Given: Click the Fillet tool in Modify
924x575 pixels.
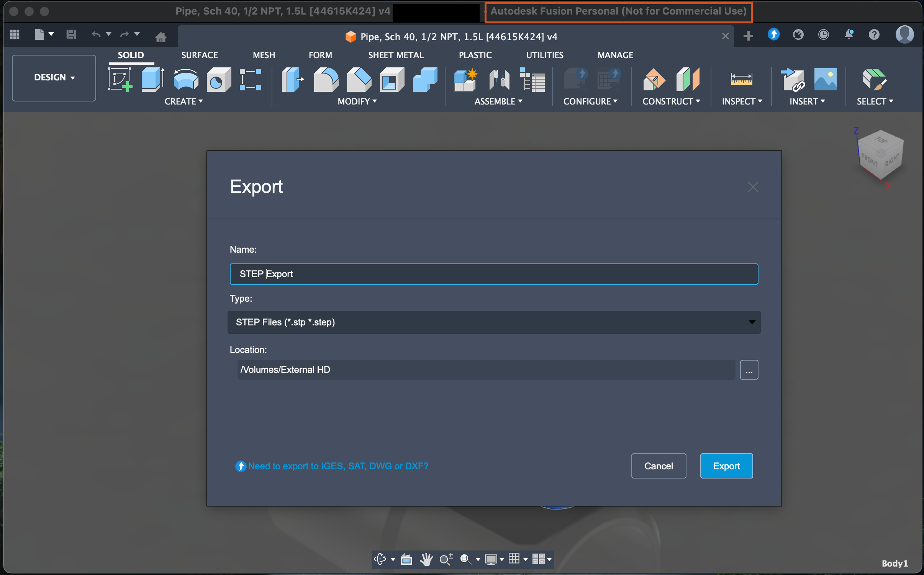Looking at the screenshot, I should point(326,80).
